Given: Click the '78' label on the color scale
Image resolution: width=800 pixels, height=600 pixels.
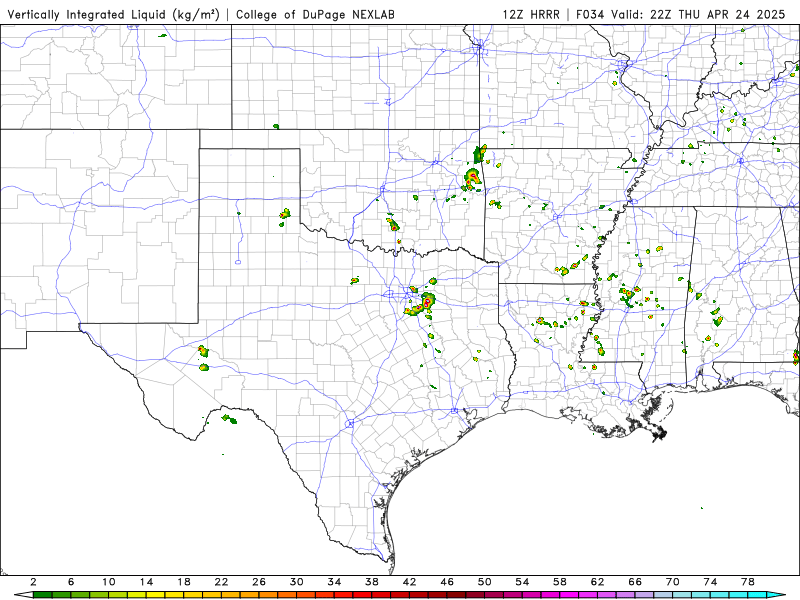Looking at the screenshot, I should (x=748, y=582).
